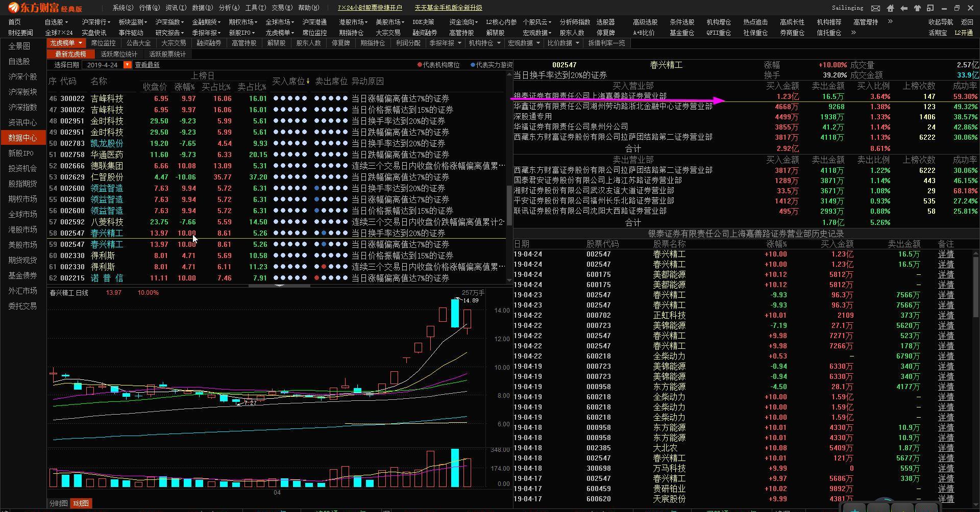
Task: Open 沪深个股 in left sidebar
Action: tap(23, 76)
